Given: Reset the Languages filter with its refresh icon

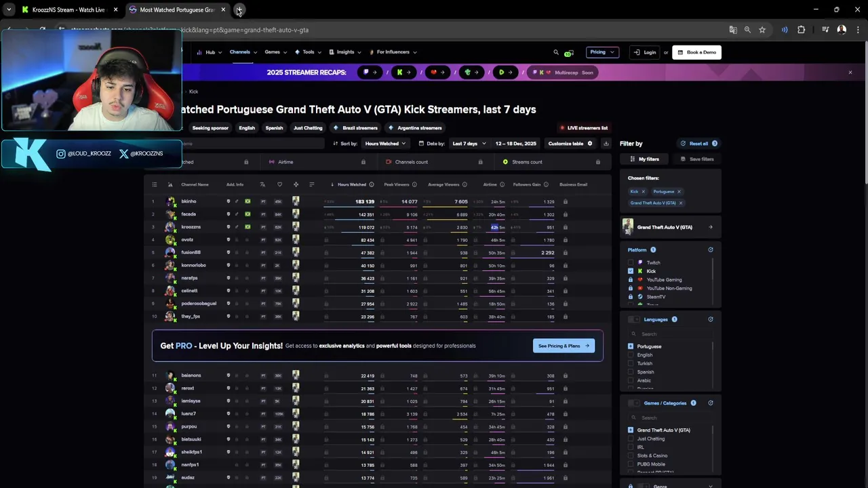Looking at the screenshot, I should [711, 319].
